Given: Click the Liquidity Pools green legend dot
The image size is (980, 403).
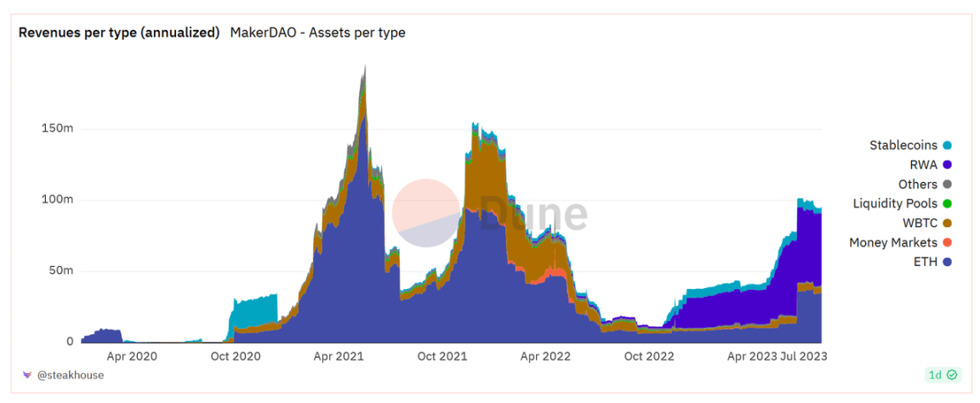Looking at the screenshot, I should click(947, 204).
